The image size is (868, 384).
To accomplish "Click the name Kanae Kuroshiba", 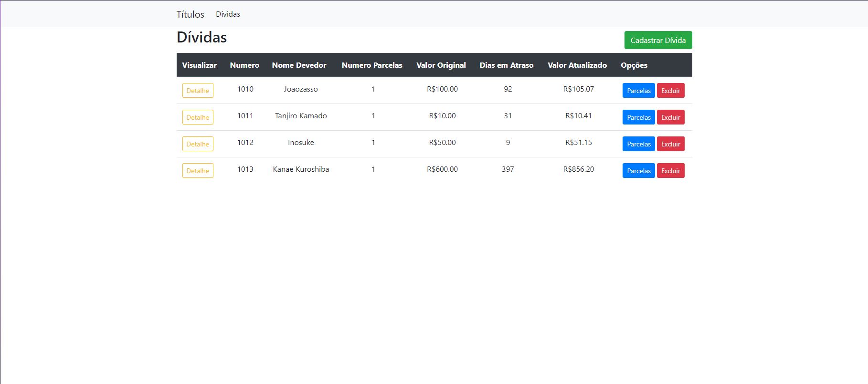I will [x=301, y=169].
